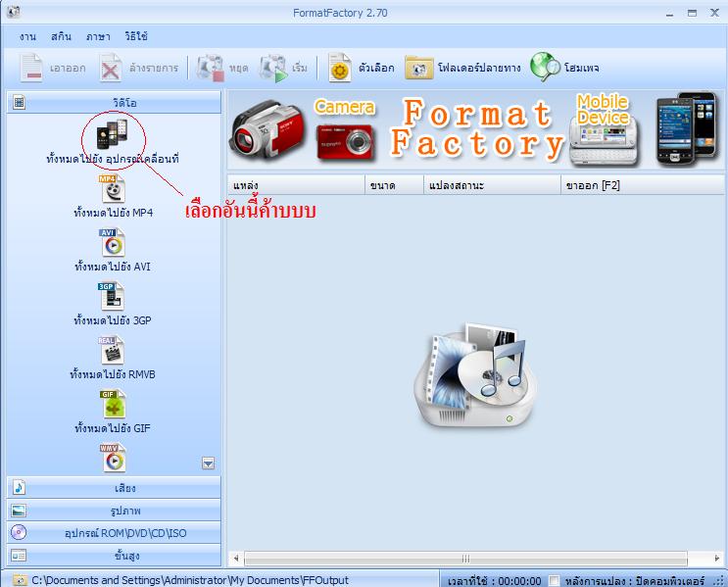
Task: Click horizontal scrollbar right arrow
Action: tap(717, 559)
